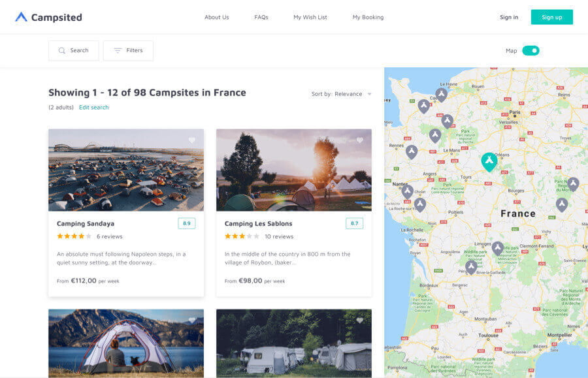Favorite the caravan forest campsite card
The width and height of the screenshot is (588, 378).
(x=359, y=321)
